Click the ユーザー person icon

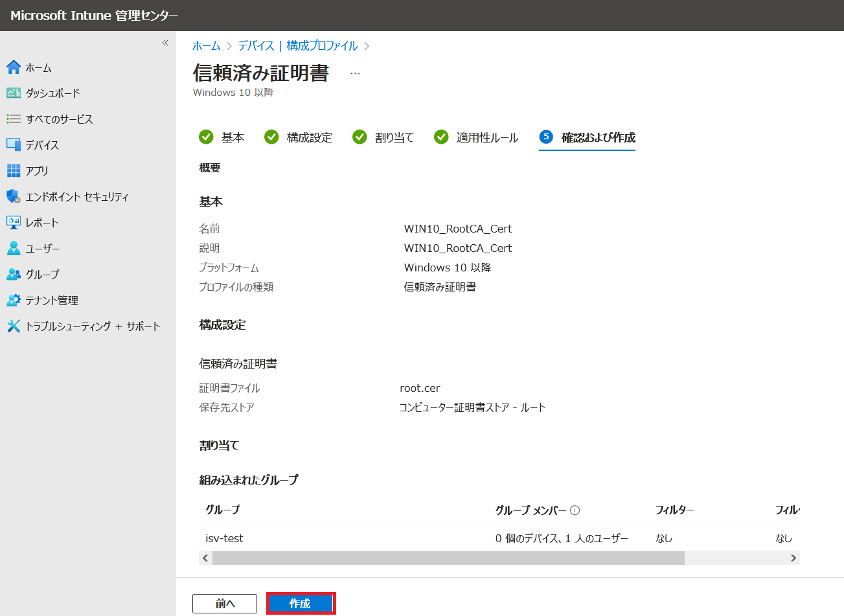pyautogui.click(x=14, y=248)
